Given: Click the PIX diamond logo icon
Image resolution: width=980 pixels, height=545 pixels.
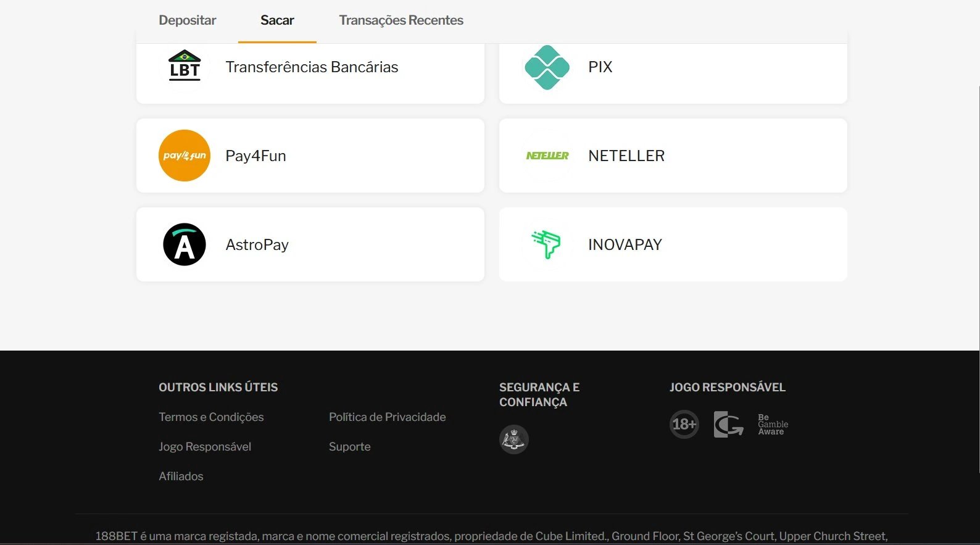Looking at the screenshot, I should (547, 67).
